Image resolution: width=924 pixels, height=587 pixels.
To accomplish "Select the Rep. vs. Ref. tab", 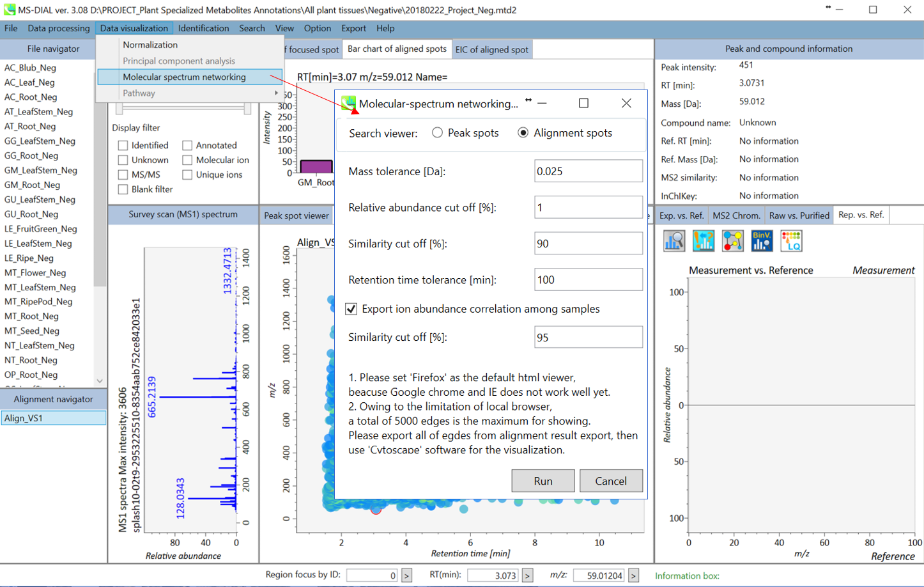I will point(861,215).
